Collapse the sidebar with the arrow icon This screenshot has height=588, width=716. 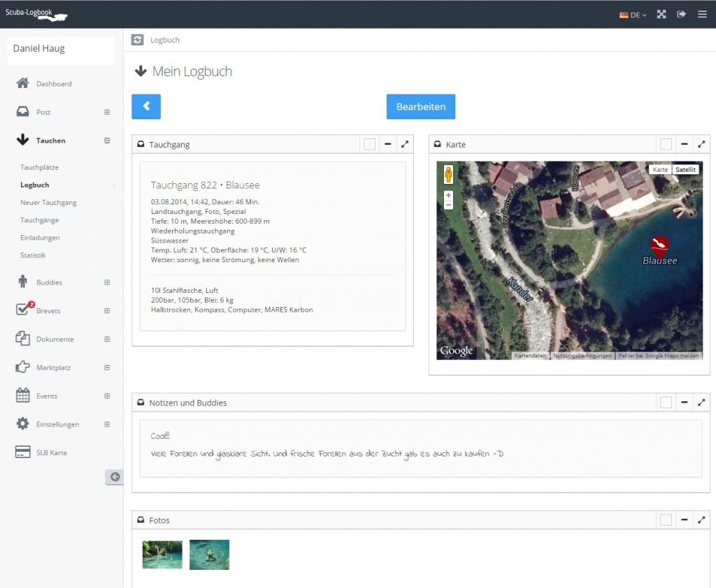pos(115,477)
